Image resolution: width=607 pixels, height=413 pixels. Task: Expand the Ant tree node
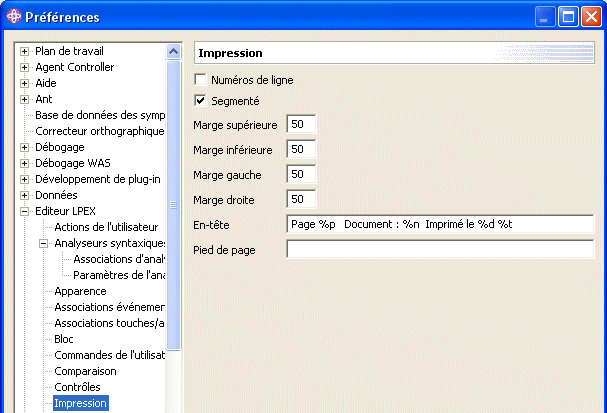(x=24, y=99)
